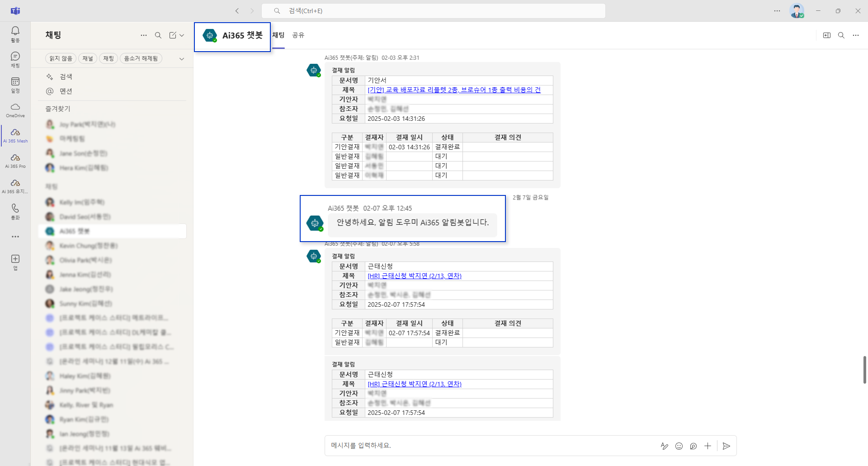Open the attach (+) menu in message box
Screen dimensions: 868x466
(x=708, y=446)
